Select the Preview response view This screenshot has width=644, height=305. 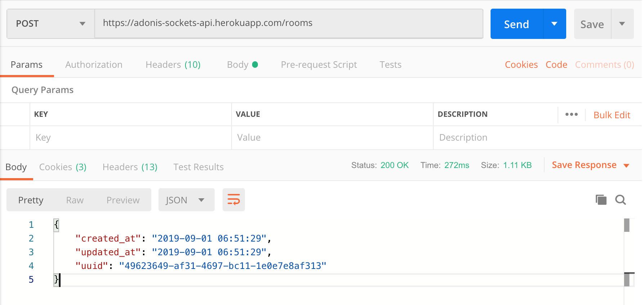point(123,200)
